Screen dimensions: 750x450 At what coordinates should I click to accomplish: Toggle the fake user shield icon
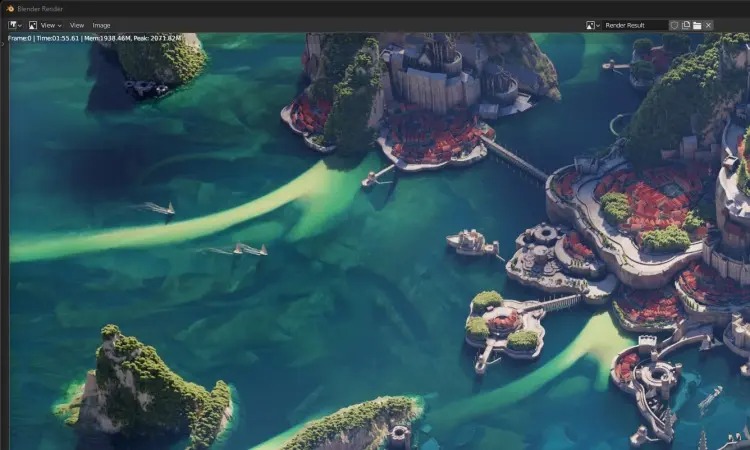674,25
